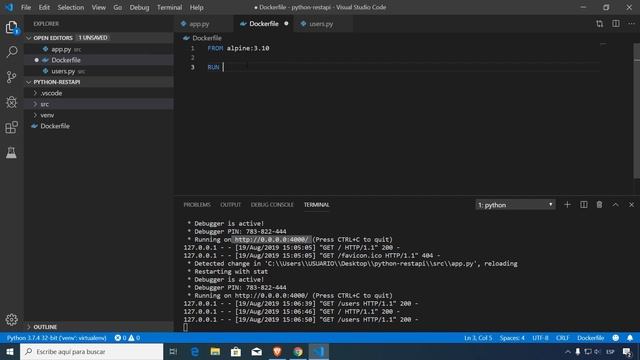The width and height of the screenshot is (640, 360).
Task: Split the terminal panel
Action: click(x=584, y=204)
